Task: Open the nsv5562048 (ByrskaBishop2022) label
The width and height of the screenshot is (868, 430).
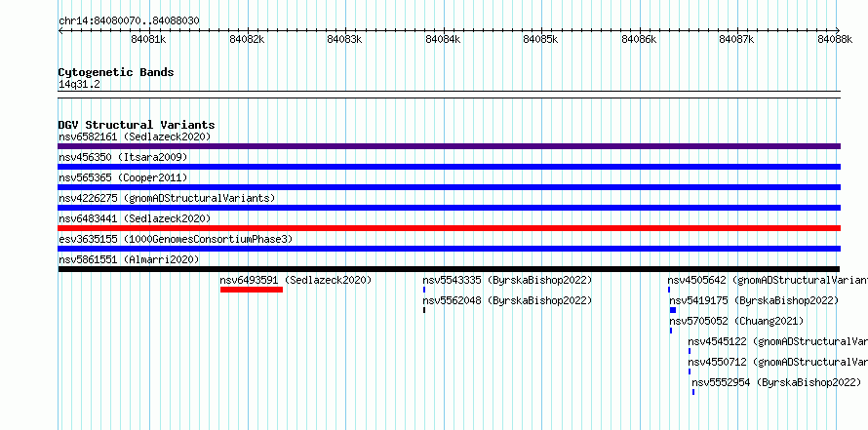Action: (x=507, y=300)
